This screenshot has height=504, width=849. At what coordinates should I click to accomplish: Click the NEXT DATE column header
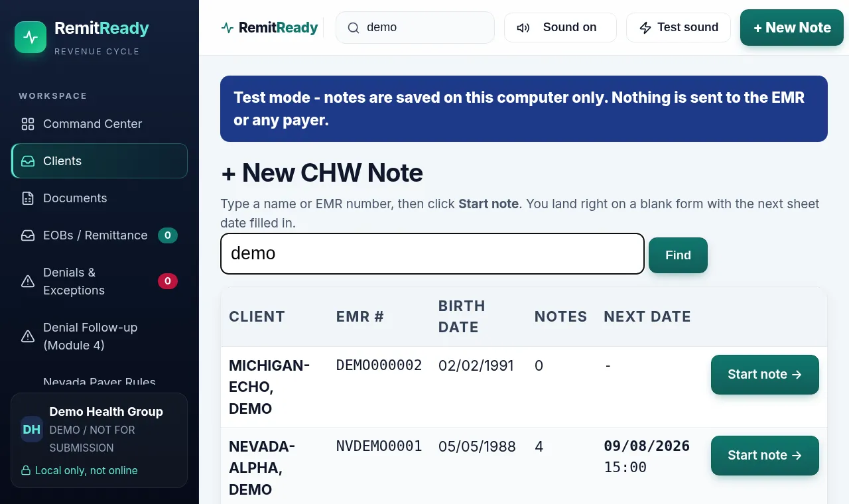647,317
